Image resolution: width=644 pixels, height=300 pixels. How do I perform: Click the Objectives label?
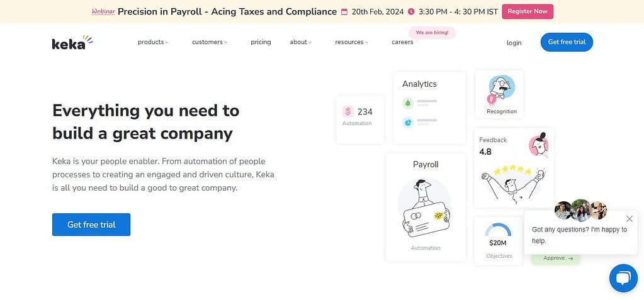click(x=499, y=256)
